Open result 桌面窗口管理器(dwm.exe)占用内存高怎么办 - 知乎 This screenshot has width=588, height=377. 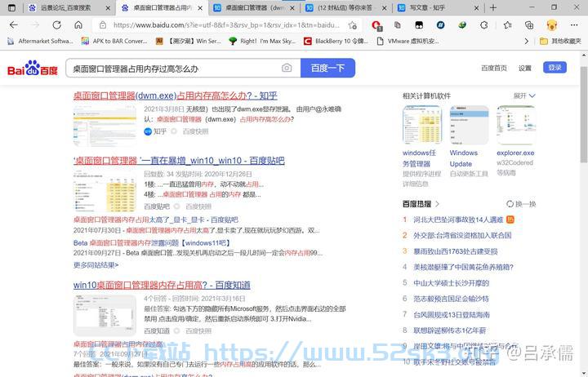(x=175, y=95)
